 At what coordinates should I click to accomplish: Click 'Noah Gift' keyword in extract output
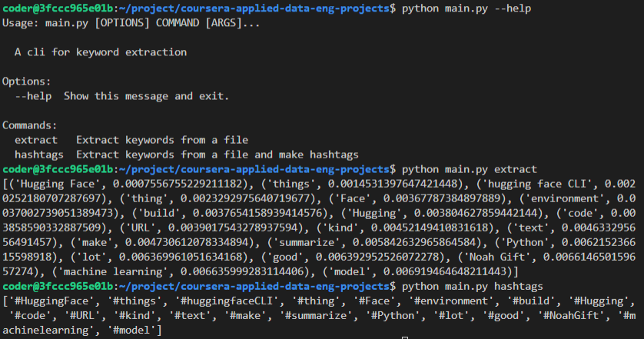pyautogui.click(x=497, y=258)
